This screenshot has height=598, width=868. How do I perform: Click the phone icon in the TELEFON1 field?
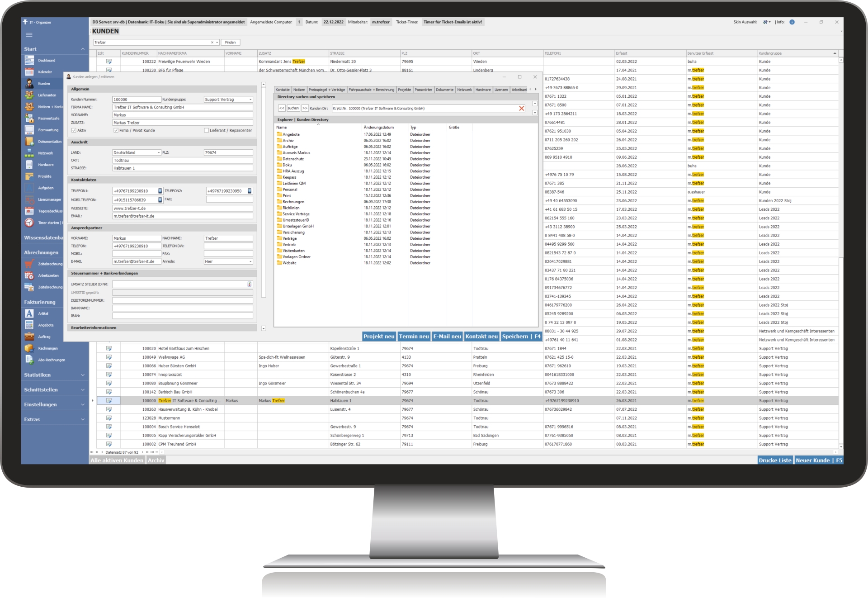[160, 191]
